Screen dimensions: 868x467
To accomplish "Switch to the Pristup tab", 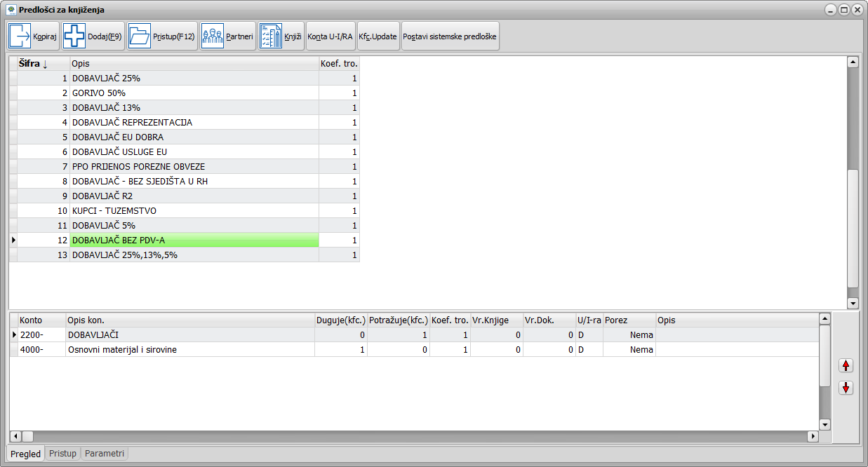I will pos(62,454).
